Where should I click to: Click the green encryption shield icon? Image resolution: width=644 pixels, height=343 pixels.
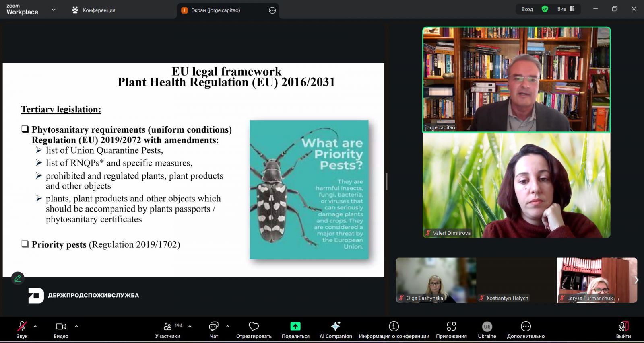[x=545, y=9]
